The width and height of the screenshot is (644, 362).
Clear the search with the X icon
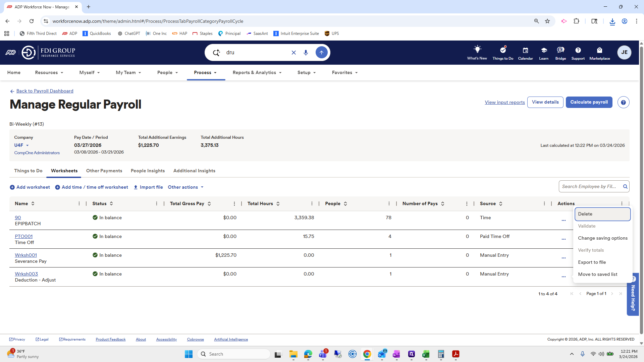293,53
